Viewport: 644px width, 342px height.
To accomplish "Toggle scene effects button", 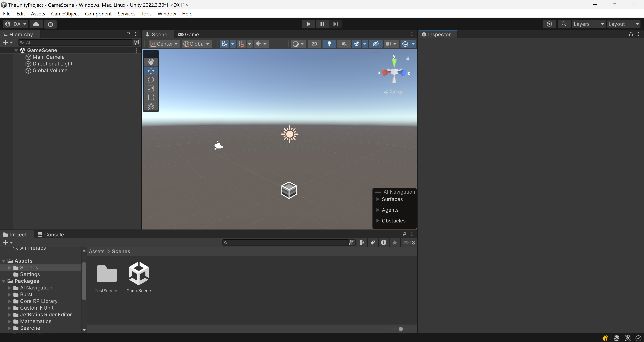I will click(357, 44).
